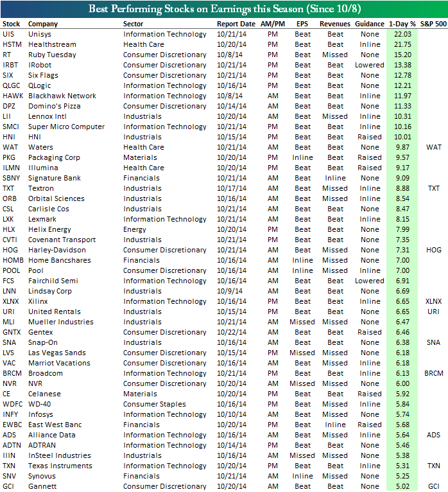This screenshot has width=448, height=492.
Task: Select Mueller Industries Missed EPS cell
Action: [x=302, y=322]
